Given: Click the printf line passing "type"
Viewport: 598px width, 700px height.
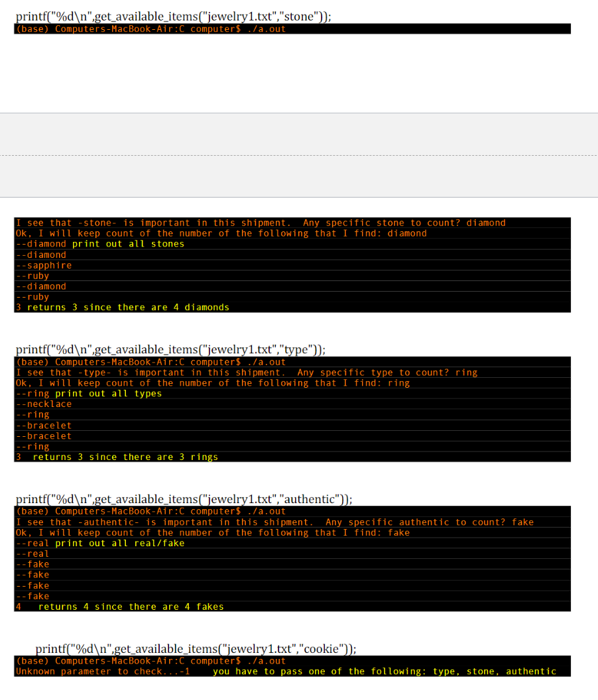Looking at the screenshot, I should pos(170,349).
